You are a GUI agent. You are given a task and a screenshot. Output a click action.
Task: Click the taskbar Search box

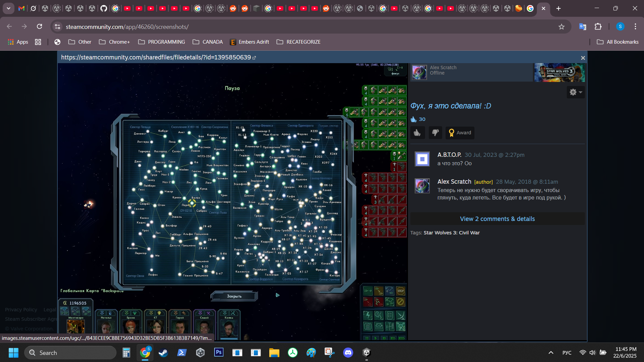(71, 353)
